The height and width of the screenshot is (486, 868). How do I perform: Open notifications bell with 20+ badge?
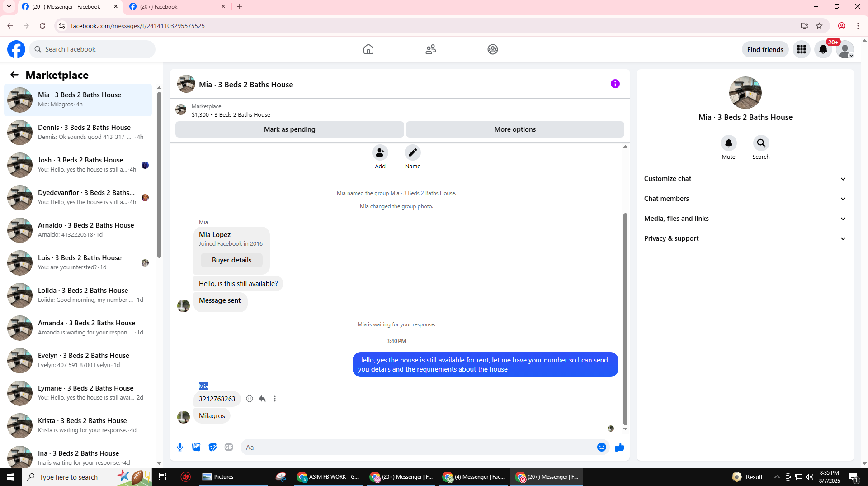(x=823, y=49)
